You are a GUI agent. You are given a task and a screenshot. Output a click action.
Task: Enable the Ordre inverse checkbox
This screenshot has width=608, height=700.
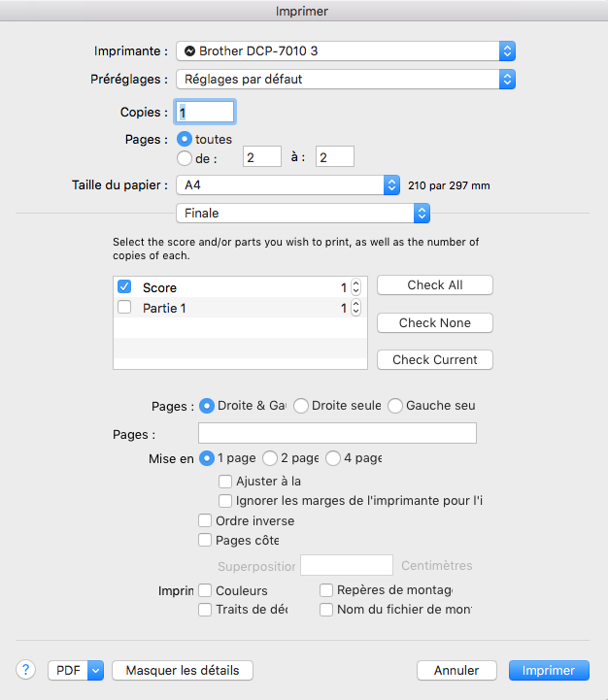pyautogui.click(x=205, y=520)
